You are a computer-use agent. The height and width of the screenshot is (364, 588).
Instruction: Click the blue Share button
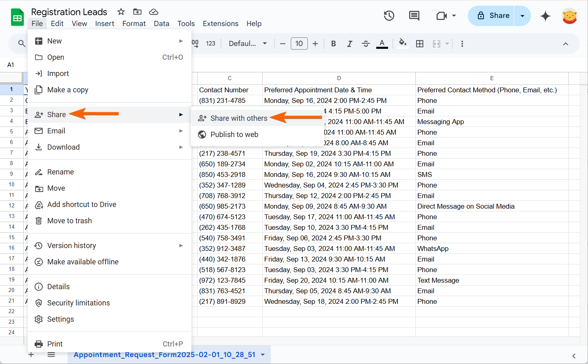(x=493, y=16)
